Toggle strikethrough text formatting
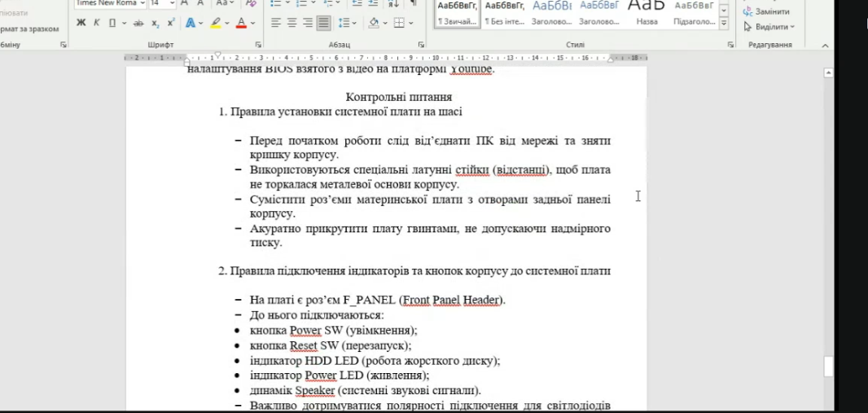This screenshot has width=868, height=413. [x=138, y=23]
